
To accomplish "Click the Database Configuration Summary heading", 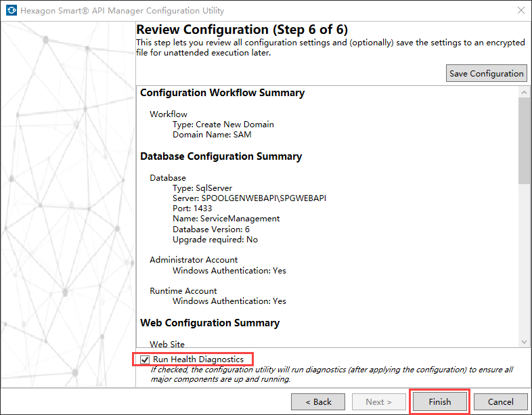I will click(x=221, y=156).
